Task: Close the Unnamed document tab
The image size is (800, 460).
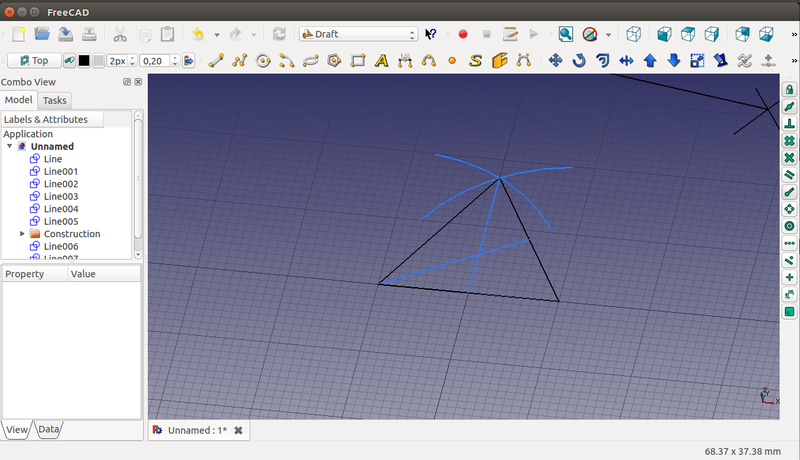Action: [x=238, y=430]
